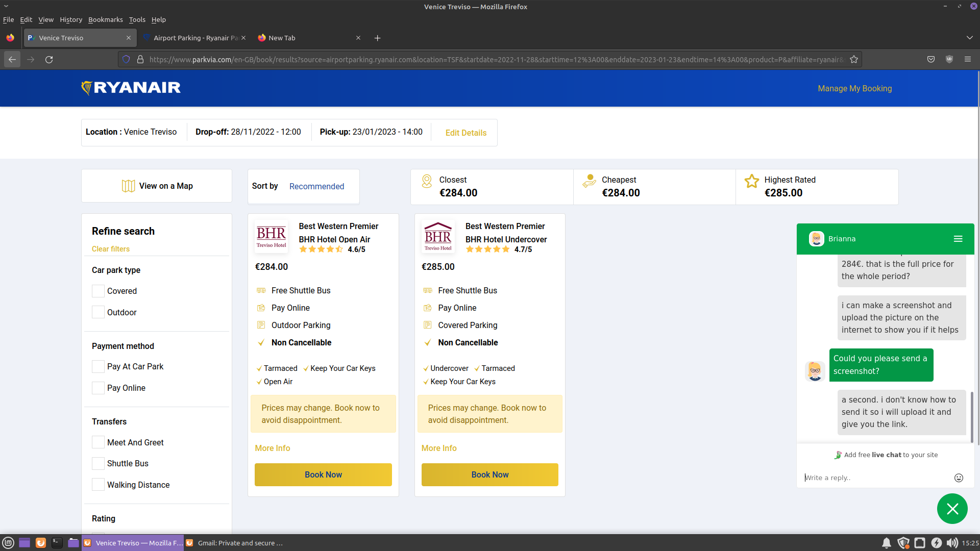This screenshot has height=551, width=980.
Task: Open the Help menu
Action: pos(159,20)
